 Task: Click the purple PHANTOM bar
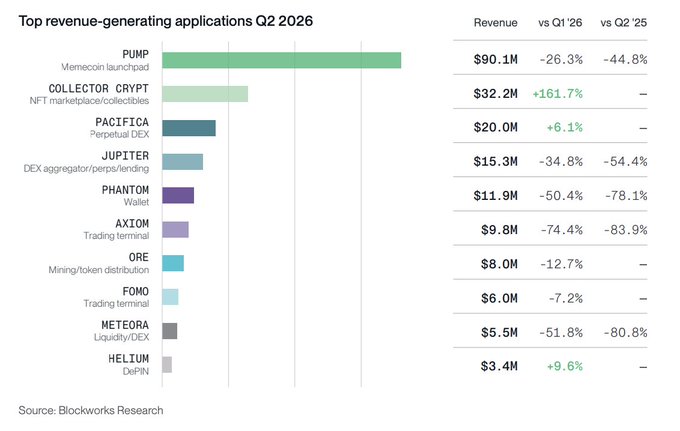[x=178, y=196]
